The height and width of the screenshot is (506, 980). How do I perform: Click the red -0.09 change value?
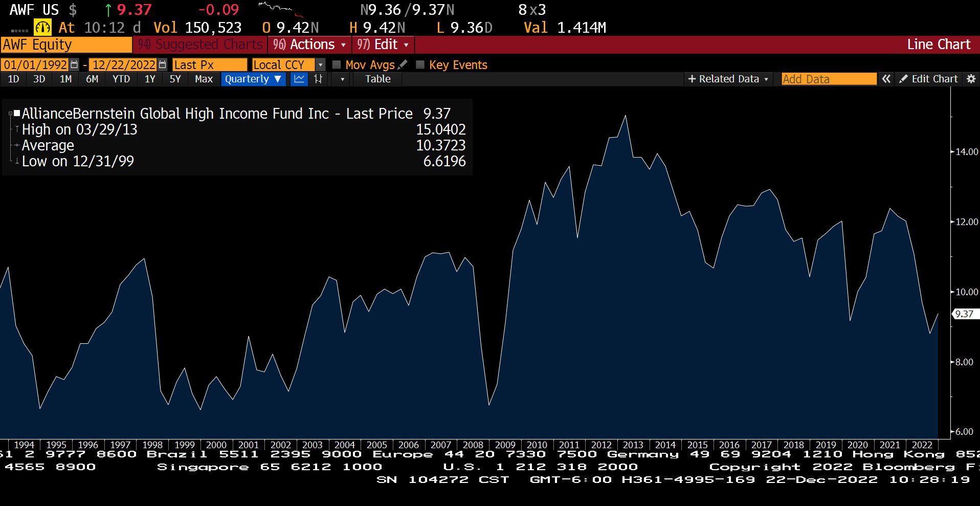tap(219, 9)
